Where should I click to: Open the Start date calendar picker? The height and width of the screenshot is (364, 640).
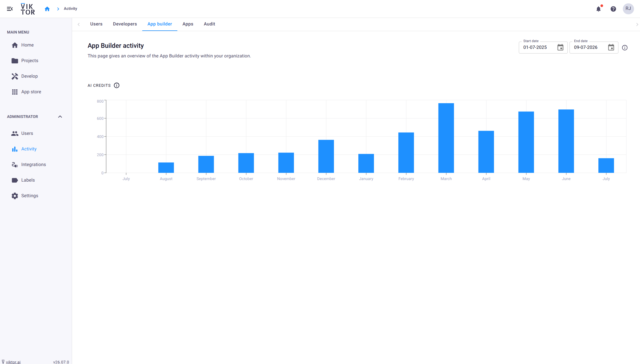(560, 47)
